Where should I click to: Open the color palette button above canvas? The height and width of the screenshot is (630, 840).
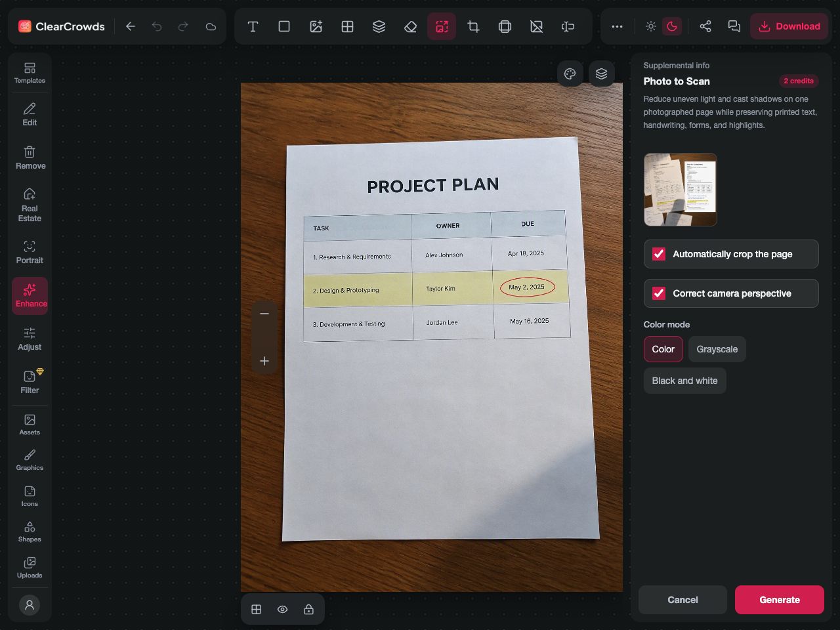pyautogui.click(x=570, y=73)
